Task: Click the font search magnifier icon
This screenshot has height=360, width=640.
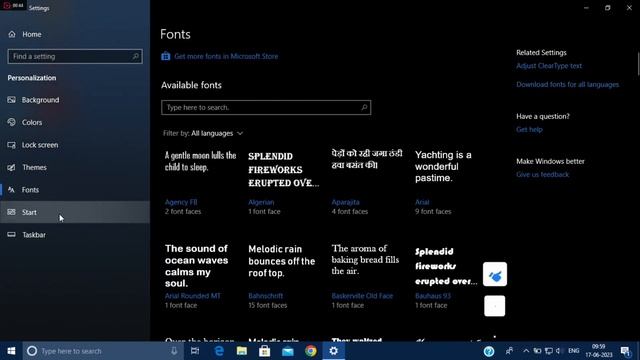Action: pyautogui.click(x=364, y=107)
